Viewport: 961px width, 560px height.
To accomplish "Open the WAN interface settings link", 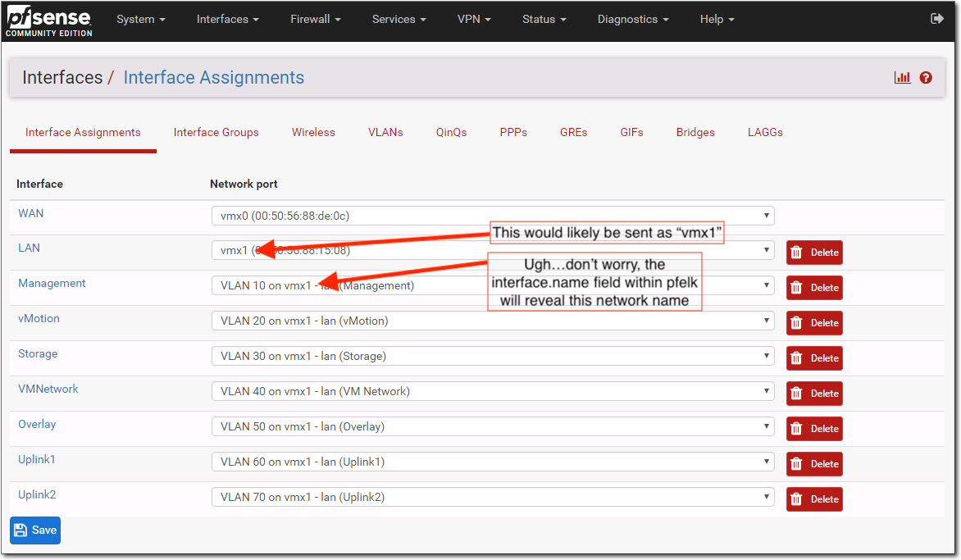I will coord(30,213).
